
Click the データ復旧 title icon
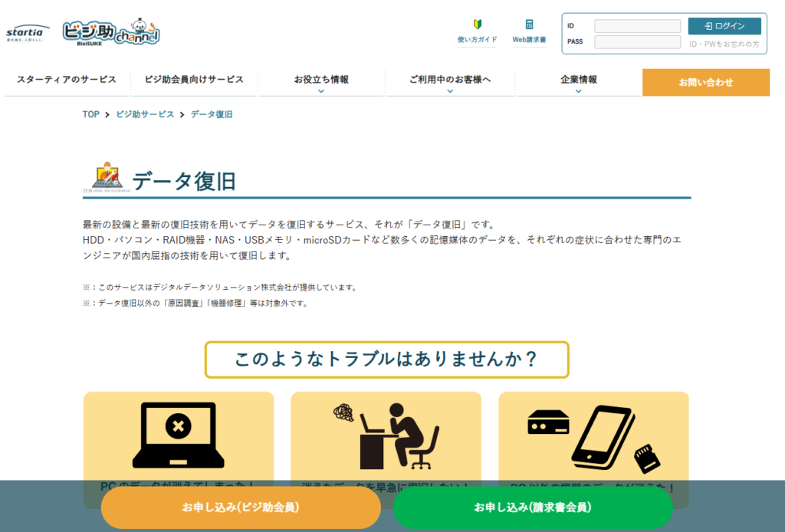click(105, 178)
